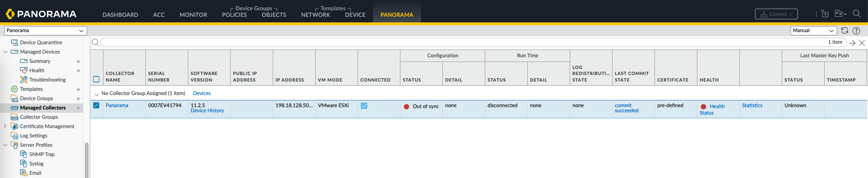Apply the filter with the arrow icon
Screen dimensions: 868x178
[x=852, y=42]
